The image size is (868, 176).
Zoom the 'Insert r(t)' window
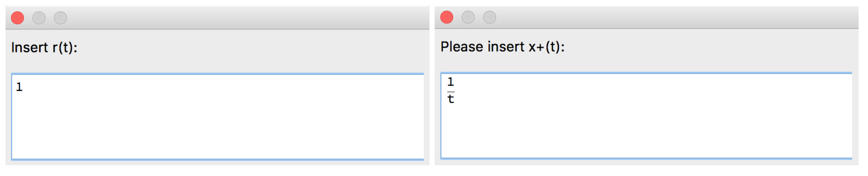point(61,18)
